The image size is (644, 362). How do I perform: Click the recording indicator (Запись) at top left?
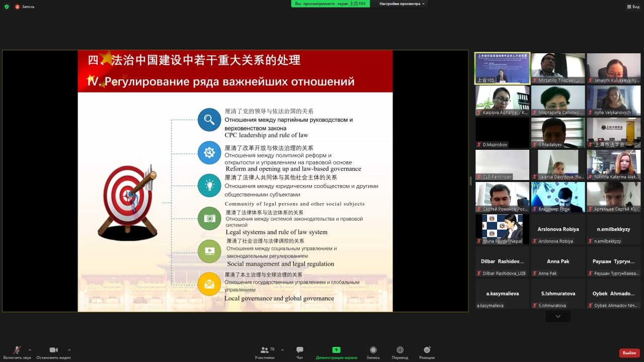point(25,7)
